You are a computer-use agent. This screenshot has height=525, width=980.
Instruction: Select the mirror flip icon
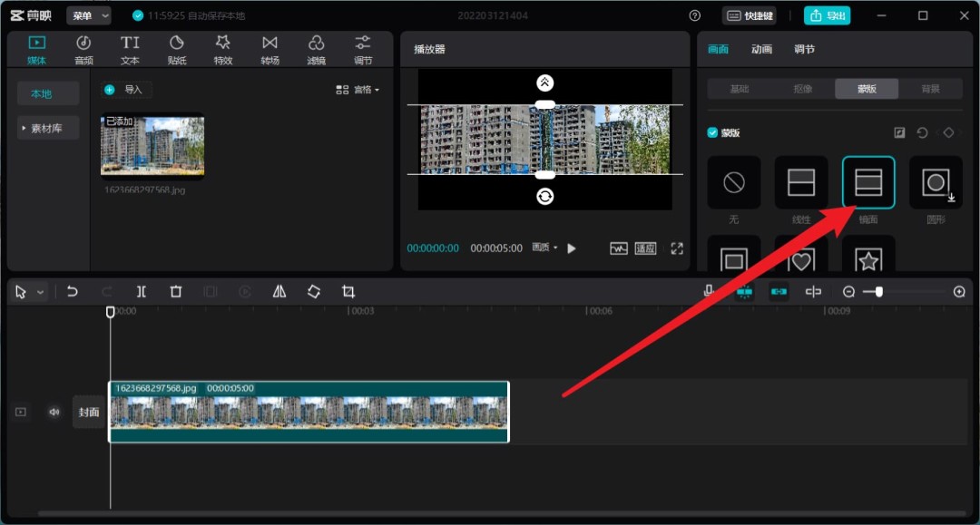coord(279,291)
